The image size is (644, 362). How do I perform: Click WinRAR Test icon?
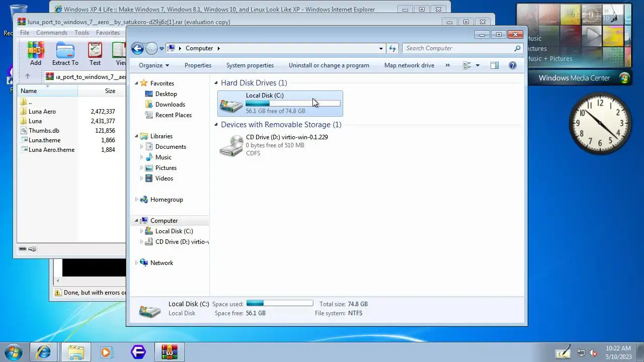(95, 54)
